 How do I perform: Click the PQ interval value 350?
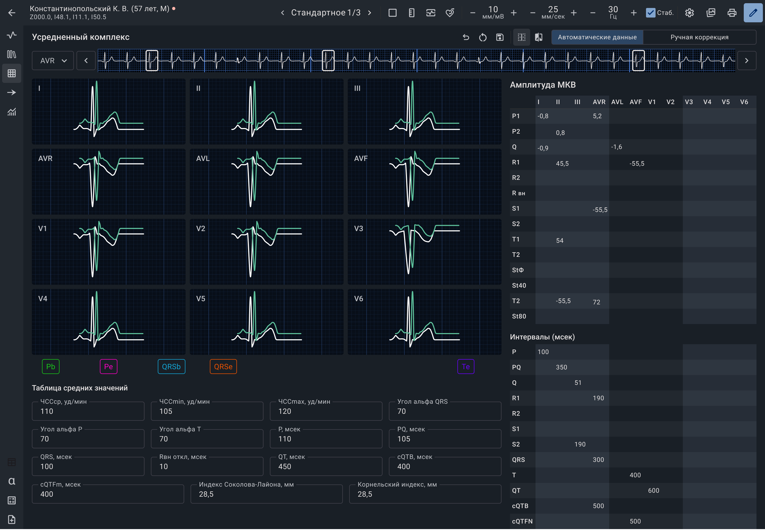pos(562,367)
